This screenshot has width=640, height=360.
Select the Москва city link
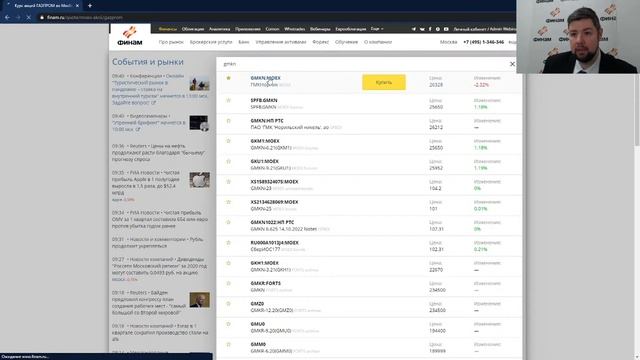[448, 42]
